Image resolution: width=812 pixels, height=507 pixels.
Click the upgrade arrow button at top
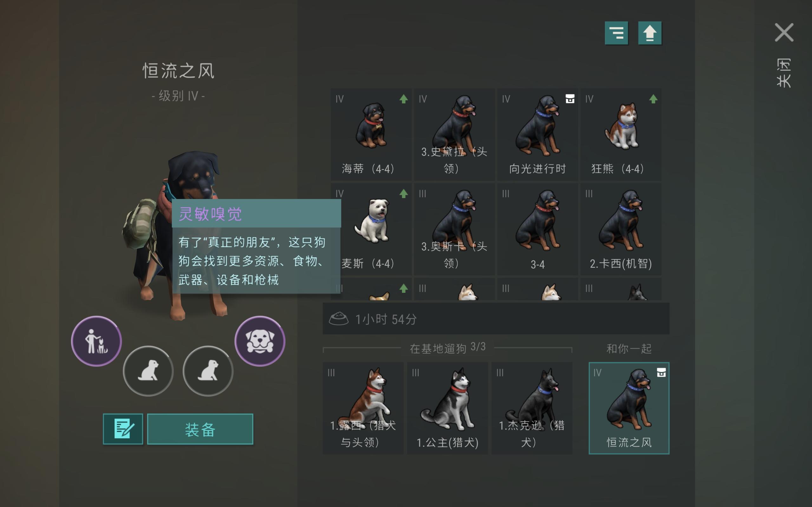point(650,33)
